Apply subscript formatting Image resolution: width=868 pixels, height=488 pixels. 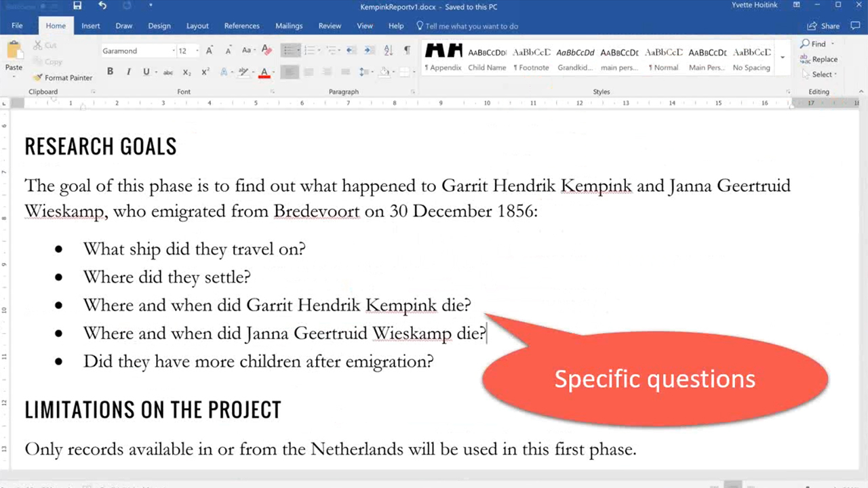point(186,72)
